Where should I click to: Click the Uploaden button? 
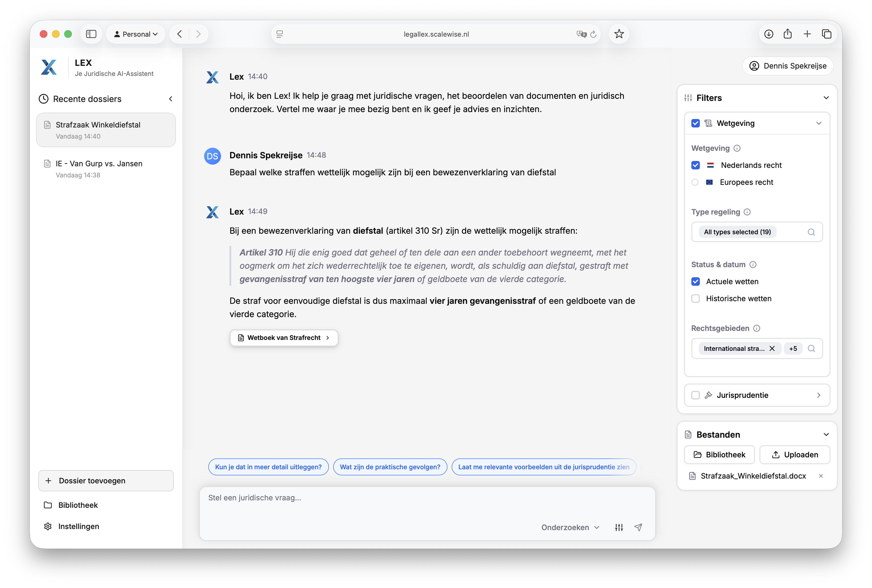coord(795,454)
